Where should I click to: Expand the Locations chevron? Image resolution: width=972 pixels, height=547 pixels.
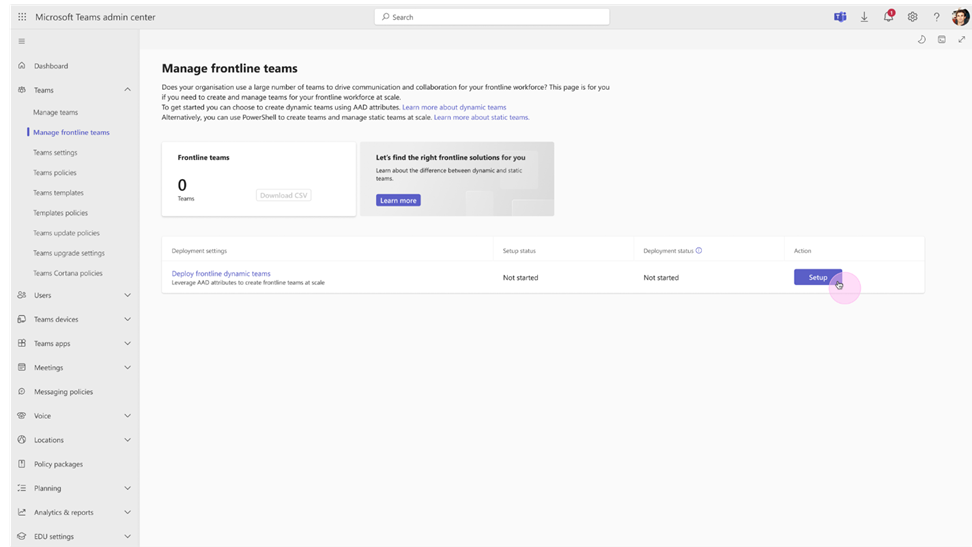click(x=127, y=440)
